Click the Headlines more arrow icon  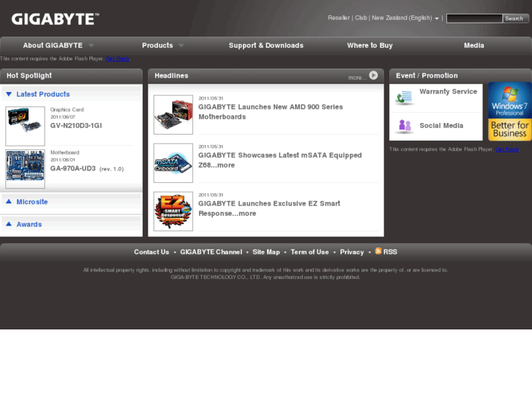point(373,75)
